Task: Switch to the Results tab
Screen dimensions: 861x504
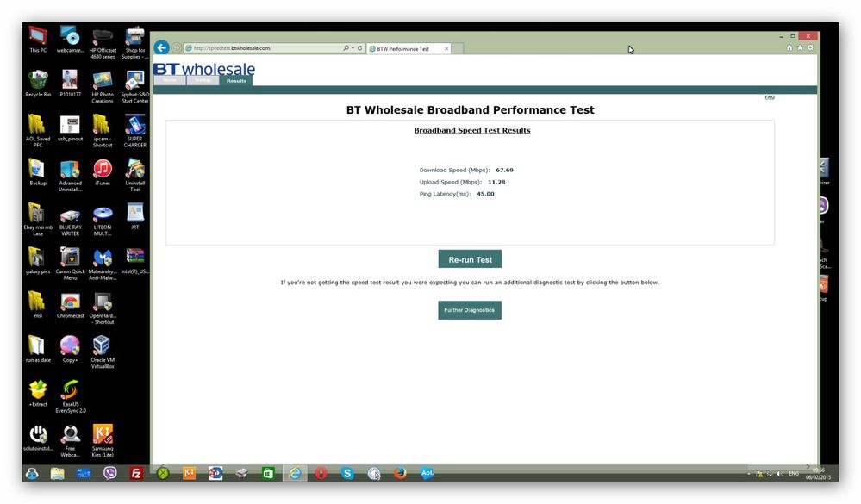Action: click(x=236, y=81)
